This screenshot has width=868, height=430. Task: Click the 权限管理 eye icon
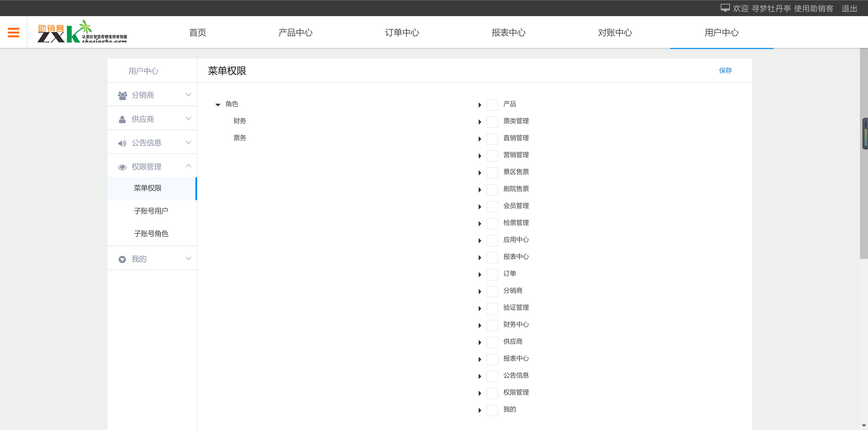122,167
